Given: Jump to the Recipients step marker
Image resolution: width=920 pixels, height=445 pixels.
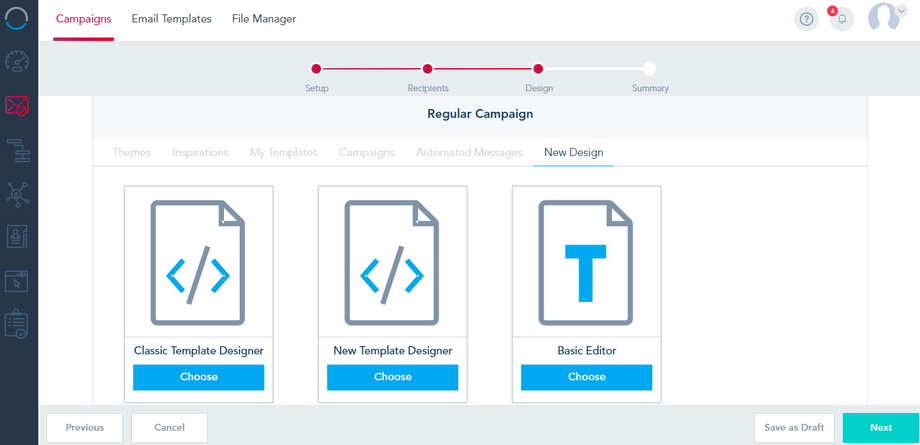Looking at the screenshot, I should coord(427,69).
